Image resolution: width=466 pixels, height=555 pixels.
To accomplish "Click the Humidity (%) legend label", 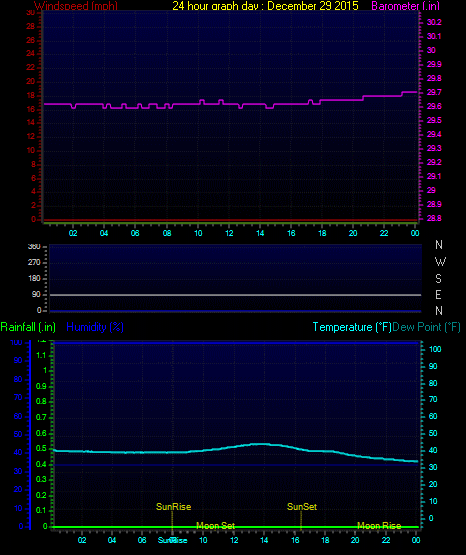I will (95, 327).
